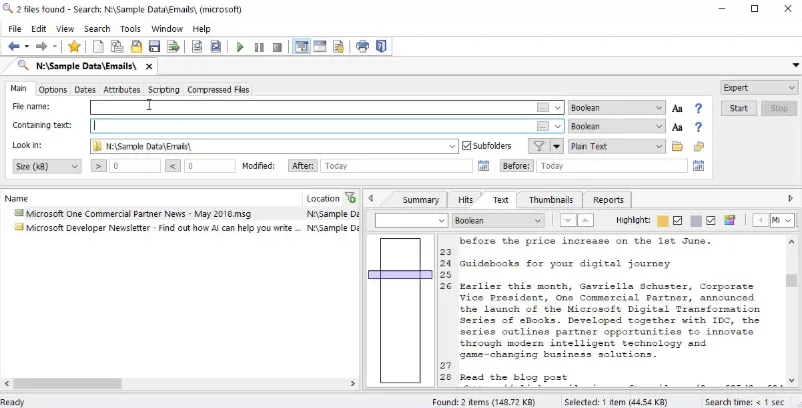Screen dimensions: 802x408
Task: Click the multiple folders icon beside Look in
Action: click(699, 146)
